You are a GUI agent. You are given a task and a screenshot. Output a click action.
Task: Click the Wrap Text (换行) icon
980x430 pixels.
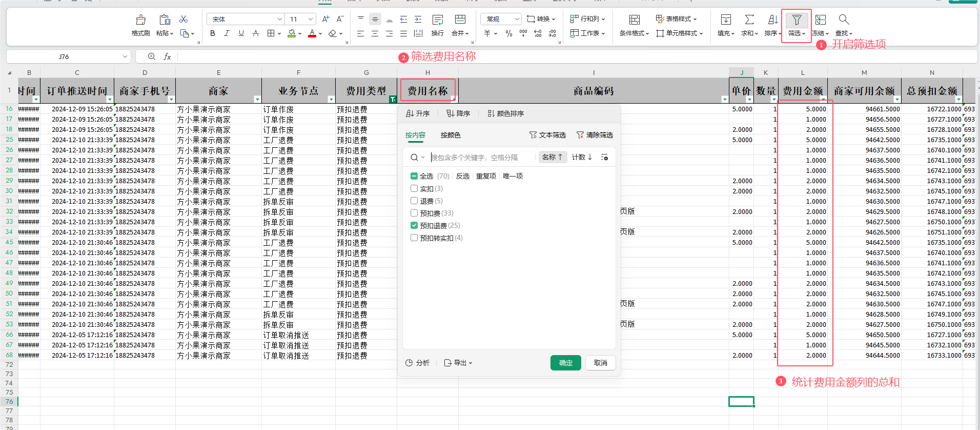point(437,20)
